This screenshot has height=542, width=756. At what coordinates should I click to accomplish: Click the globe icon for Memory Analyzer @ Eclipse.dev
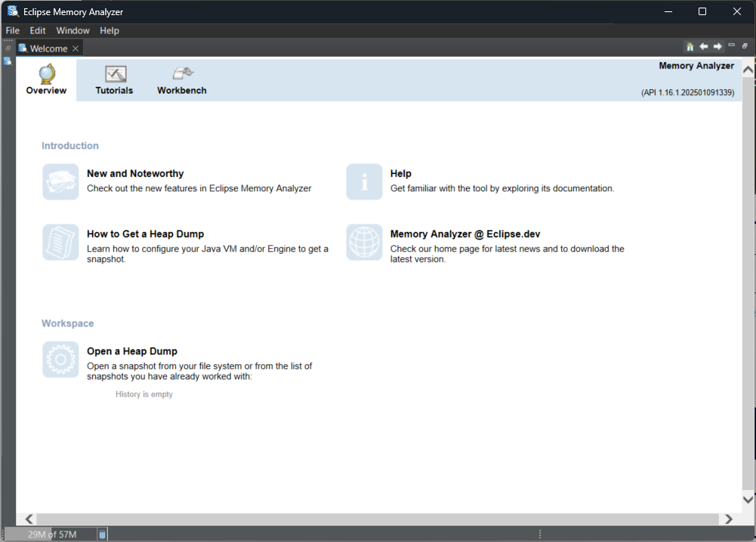click(x=364, y=242)
